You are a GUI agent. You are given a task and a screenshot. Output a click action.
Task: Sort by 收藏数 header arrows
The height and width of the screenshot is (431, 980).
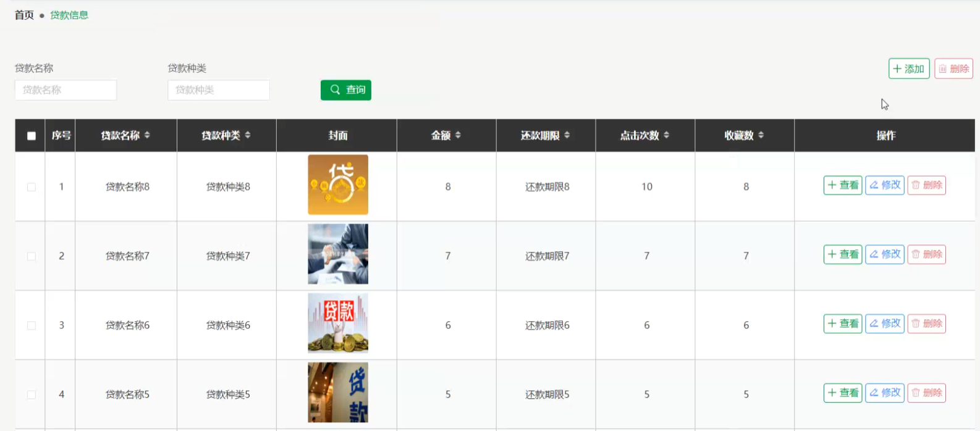point(761,135)
